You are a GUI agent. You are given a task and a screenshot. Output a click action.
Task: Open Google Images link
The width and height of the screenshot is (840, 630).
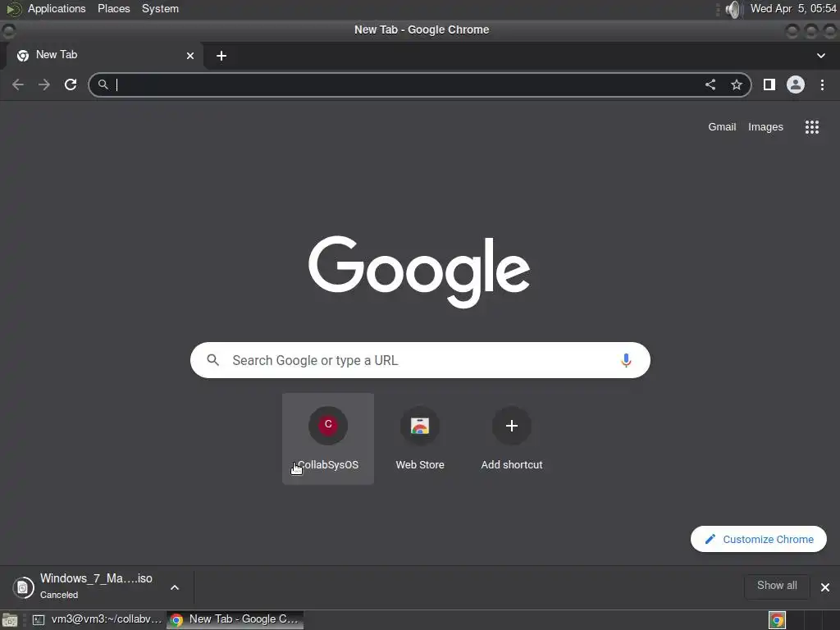[x=765, y=127]
